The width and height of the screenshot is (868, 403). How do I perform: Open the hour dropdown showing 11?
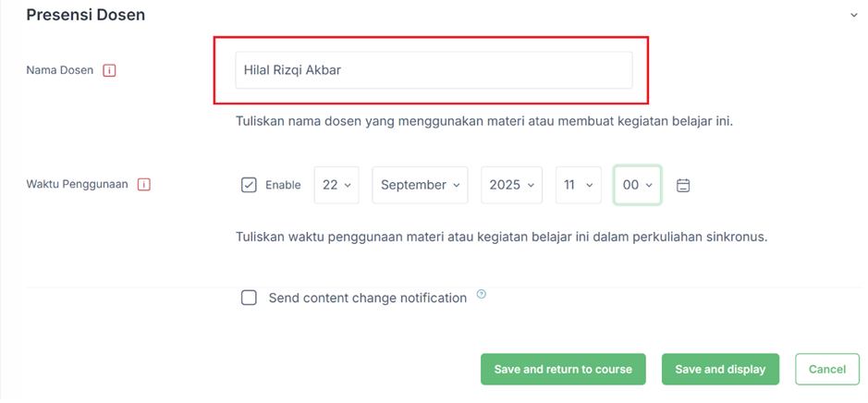[x=579, y=185]
